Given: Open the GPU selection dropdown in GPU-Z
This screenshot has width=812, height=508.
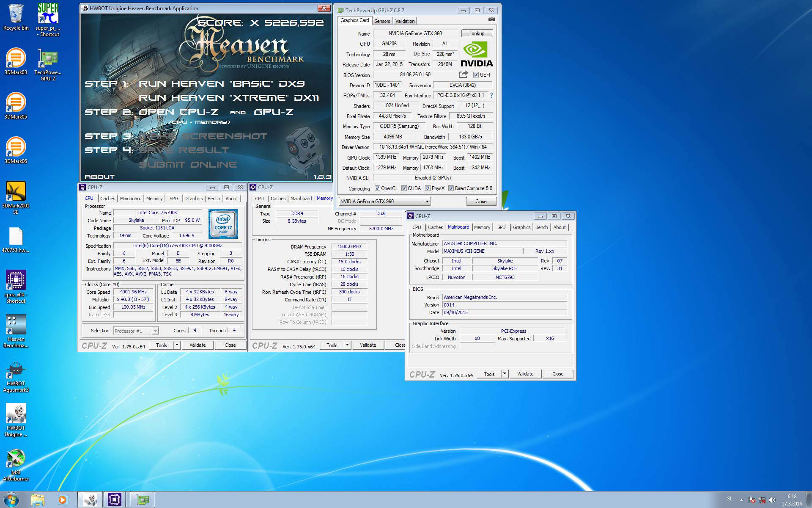Looking at the screenshot, I should point(384,202).
